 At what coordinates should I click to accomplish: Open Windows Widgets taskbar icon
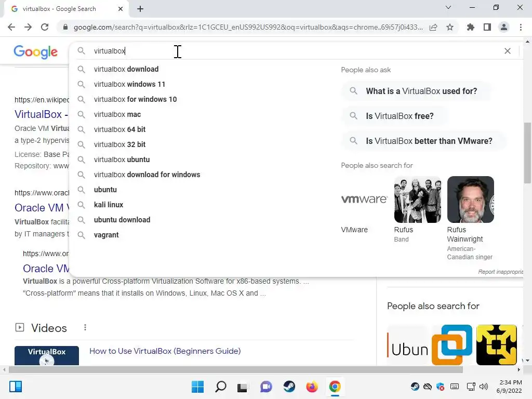click(x=16, y=387)
